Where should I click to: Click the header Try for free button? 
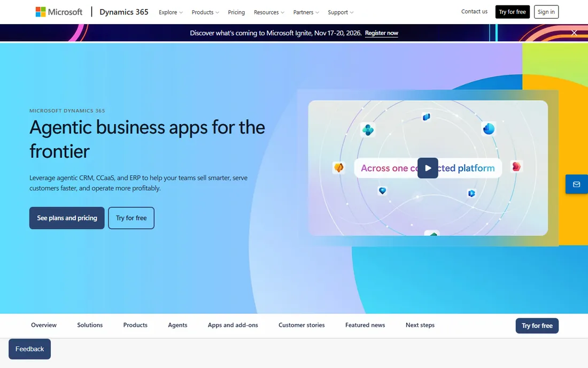coord(512,12)
